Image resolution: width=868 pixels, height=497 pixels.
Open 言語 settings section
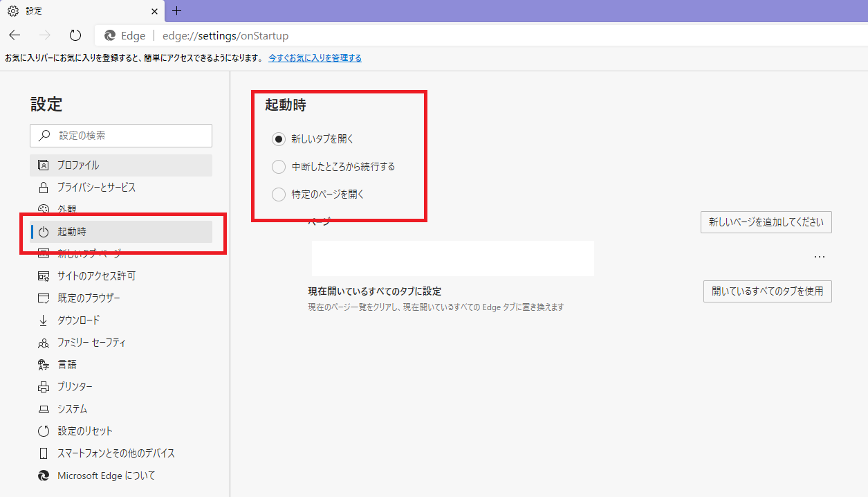121,365
